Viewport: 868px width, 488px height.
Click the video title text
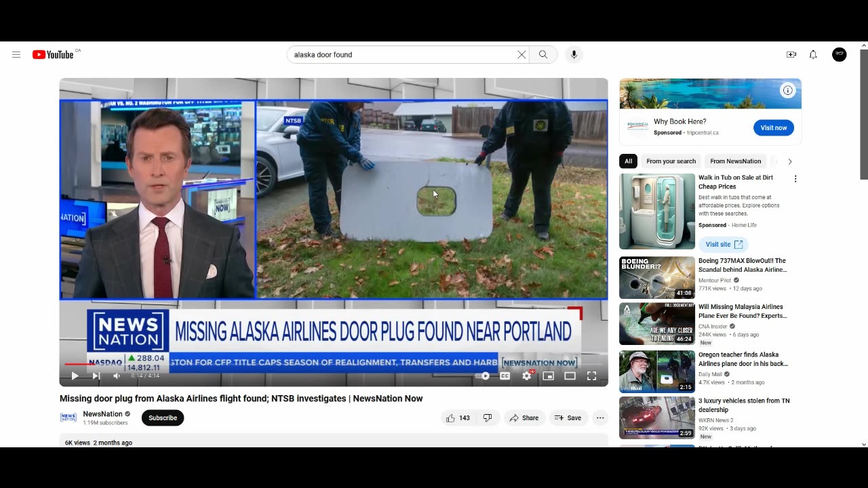(x=241, y=399)
